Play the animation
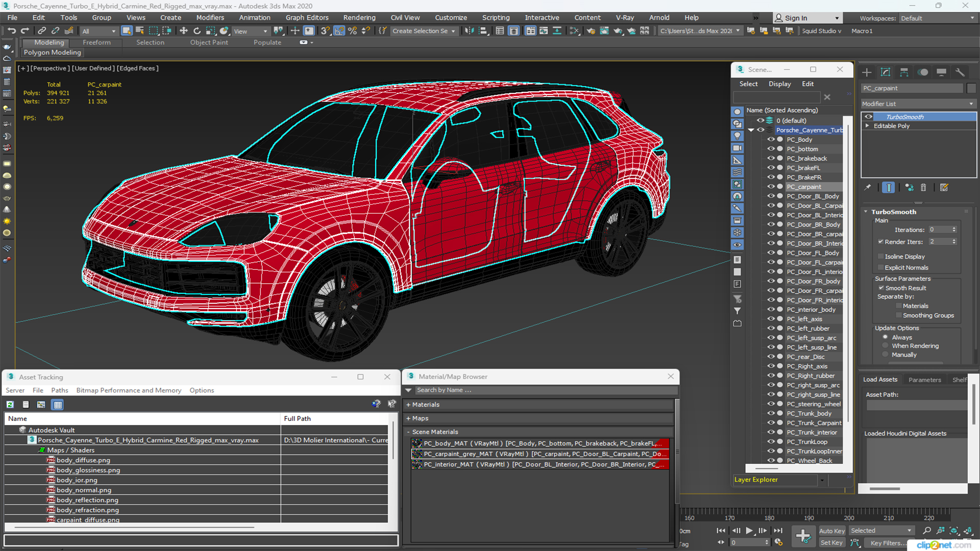The height and width of the screenshot is (551, 980). click(x=749, y=531)
